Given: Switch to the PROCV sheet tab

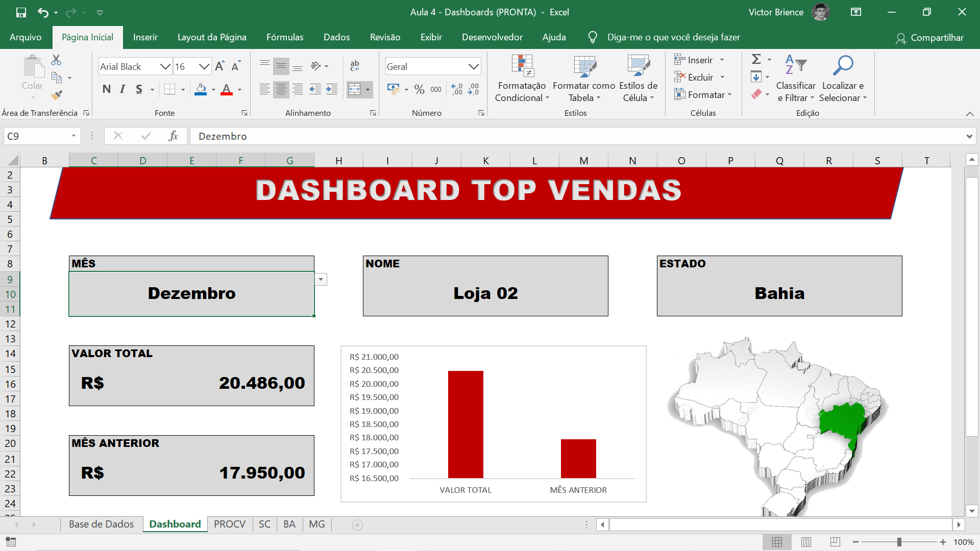Looking at the screenshot, I should pyautogui.click(x=230, y=524).
